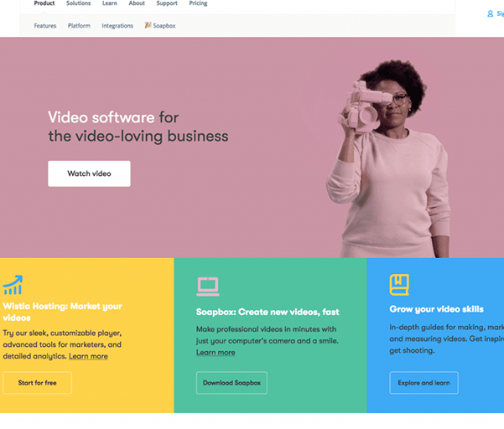Image resolution: width=504 pixels, height=429 pixels.
Task: Click the laptop icon above Soapbox heading
Action: [x=207, y=287]
